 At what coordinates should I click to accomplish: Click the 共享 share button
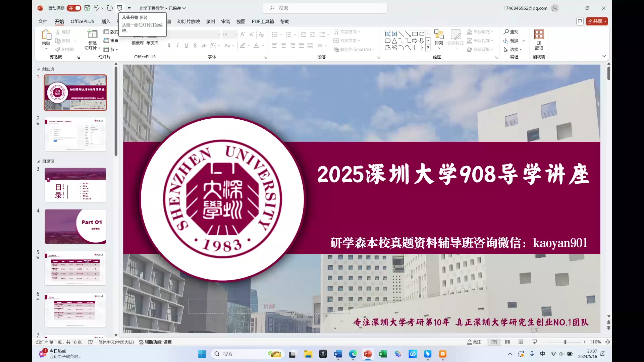pos(597,21)
